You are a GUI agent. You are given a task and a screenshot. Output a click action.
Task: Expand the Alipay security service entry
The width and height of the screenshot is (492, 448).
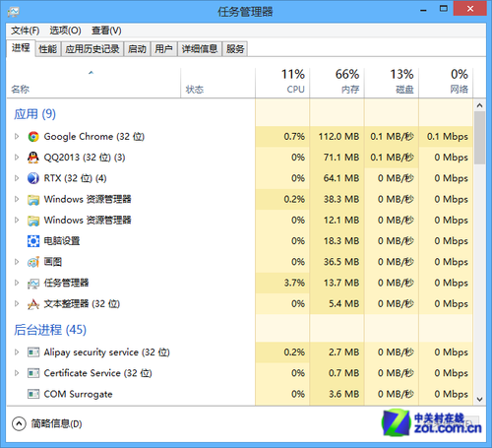pyautogui.click(x=17, y=352)
